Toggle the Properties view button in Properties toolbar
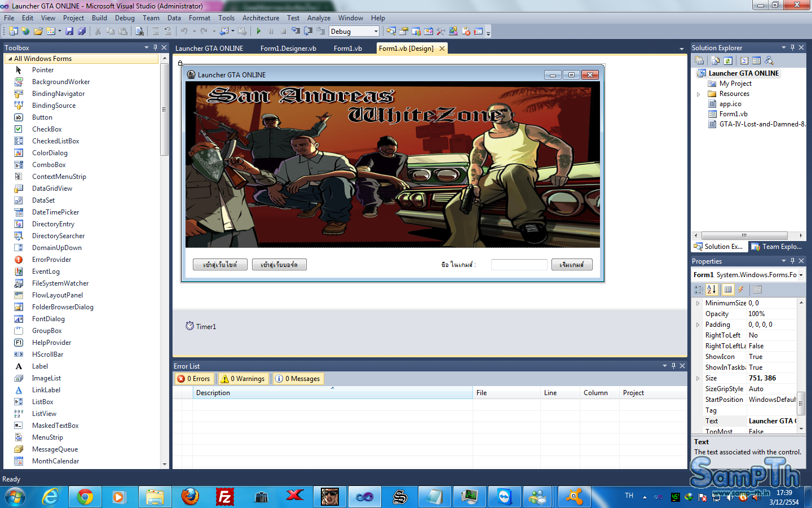Screen dimensions: 812x508 [728, 290]
